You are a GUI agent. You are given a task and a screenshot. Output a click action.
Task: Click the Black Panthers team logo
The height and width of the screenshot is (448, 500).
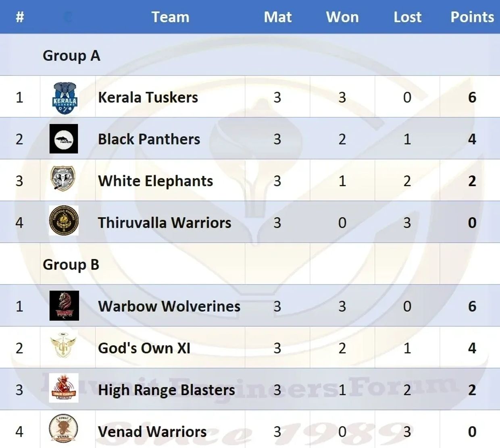point(64,139)
